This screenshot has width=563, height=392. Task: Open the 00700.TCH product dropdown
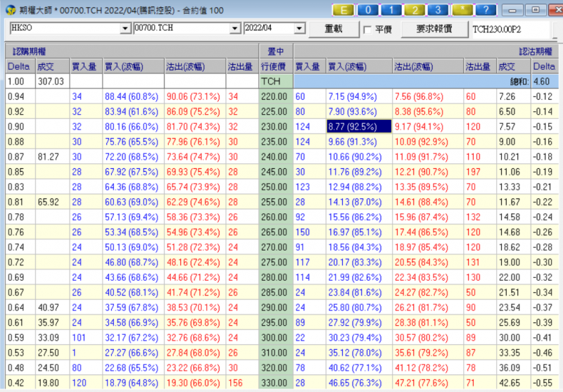[236, 29]
